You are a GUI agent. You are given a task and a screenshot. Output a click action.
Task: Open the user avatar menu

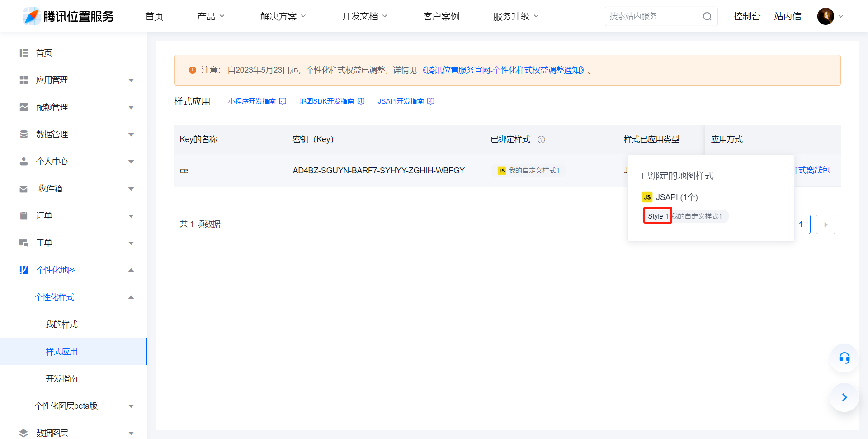pos(830,16)
